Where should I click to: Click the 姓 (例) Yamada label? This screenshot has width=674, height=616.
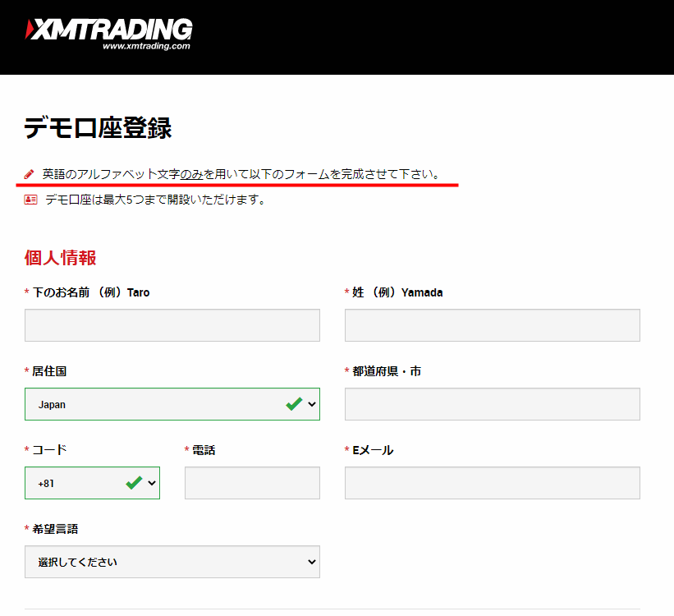pyautogui.click(x=397, y=292)
